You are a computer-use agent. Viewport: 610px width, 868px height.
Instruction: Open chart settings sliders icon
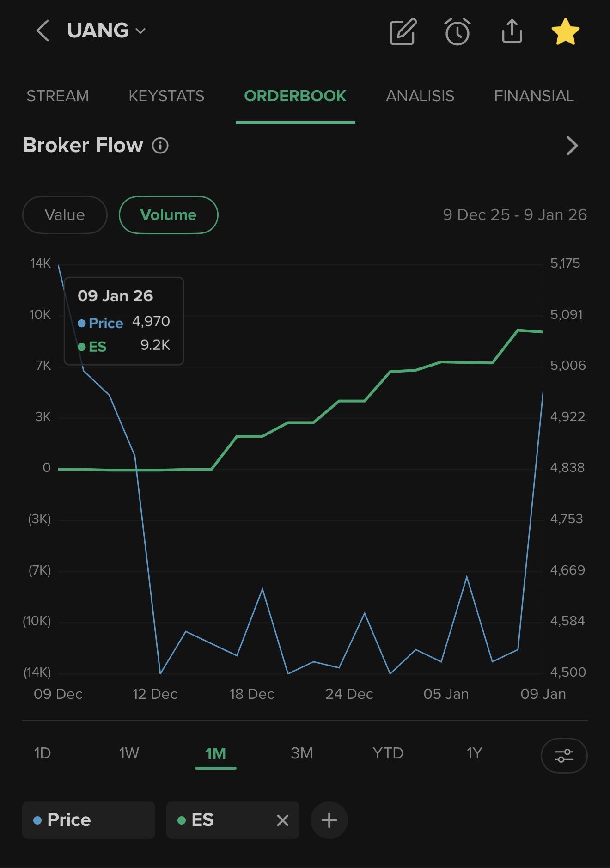click(564, 756)
